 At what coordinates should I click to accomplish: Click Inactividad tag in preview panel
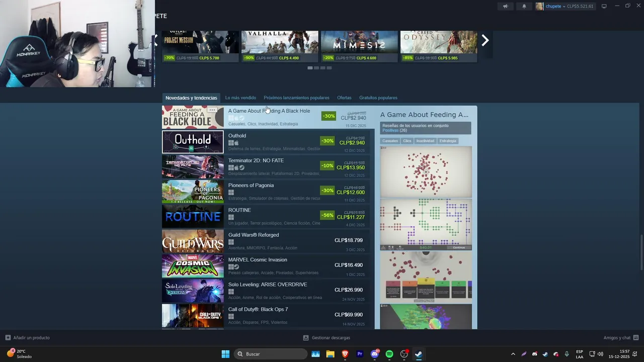point(425,141)
